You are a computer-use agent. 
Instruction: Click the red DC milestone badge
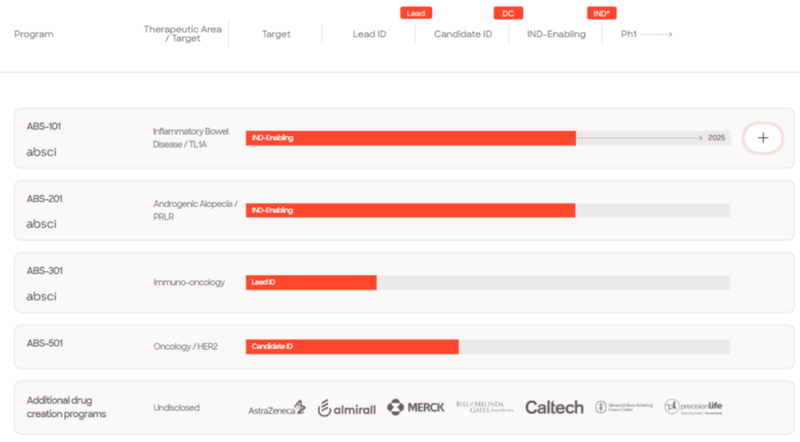click(x=508, y=13)
